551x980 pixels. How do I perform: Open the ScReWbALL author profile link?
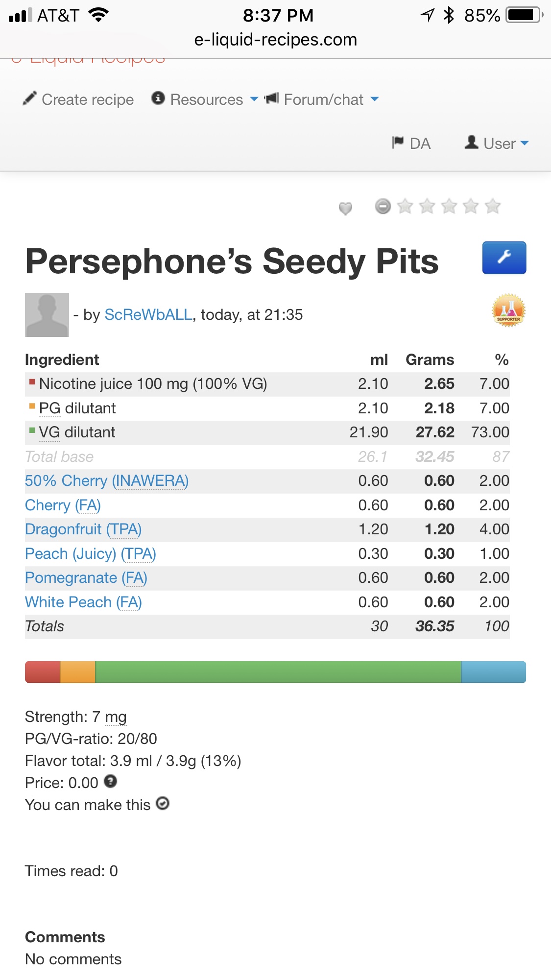point(148,315)
